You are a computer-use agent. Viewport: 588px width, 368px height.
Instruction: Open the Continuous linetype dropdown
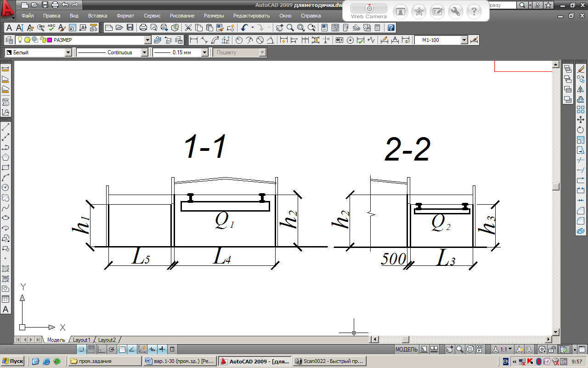pyautogui.click(x=145, y=52)
